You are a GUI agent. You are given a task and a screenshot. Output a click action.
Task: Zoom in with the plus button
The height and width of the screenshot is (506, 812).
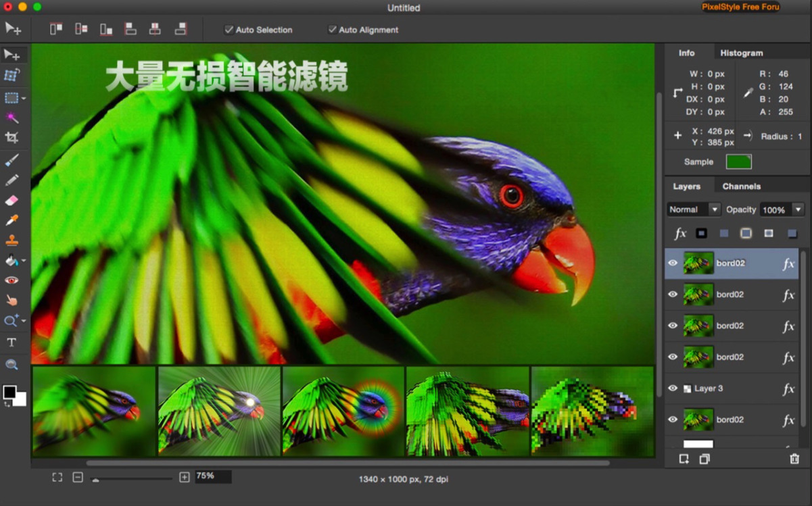(185, 477)
